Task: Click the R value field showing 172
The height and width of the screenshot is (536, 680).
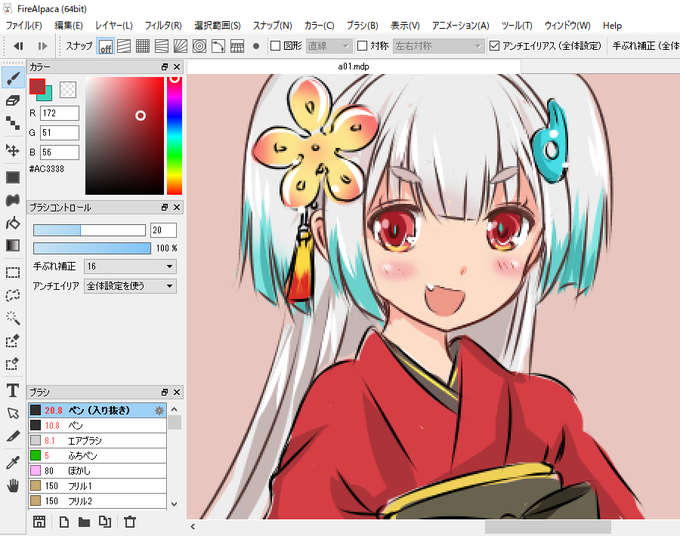Action: [x=60, y=113]
